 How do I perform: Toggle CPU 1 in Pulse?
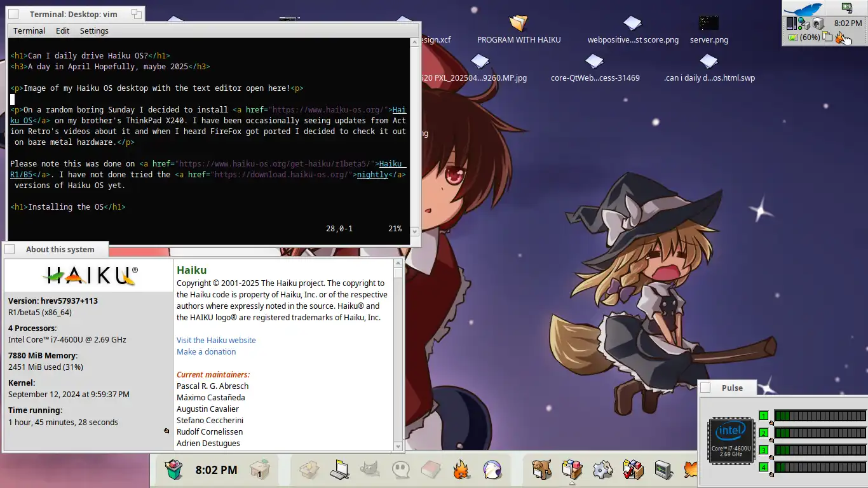pyautogui.click(x=764, y=416)
